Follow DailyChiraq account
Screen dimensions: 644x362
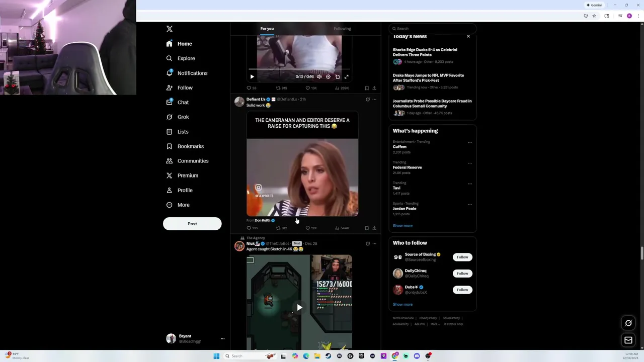462,274
